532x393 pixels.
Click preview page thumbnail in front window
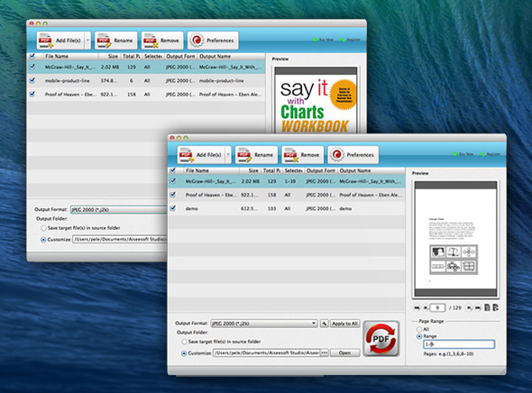point(455,239)
